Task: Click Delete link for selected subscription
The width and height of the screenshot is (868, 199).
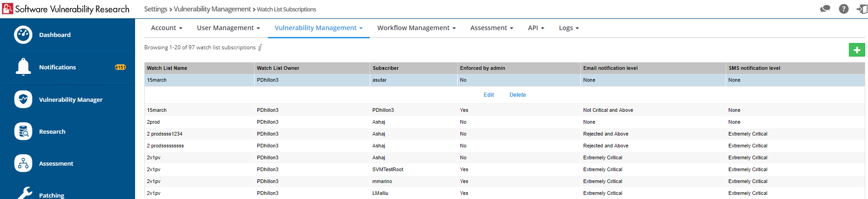Action: click(x=518, y=95)
